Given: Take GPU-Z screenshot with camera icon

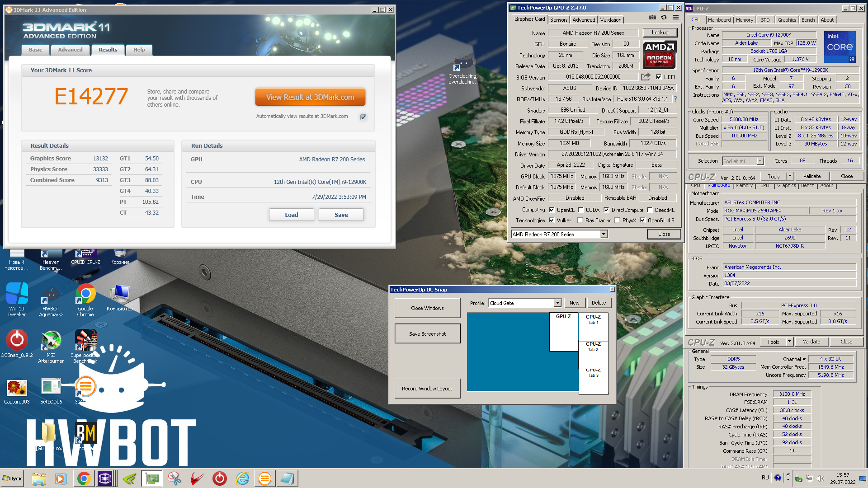Looking at the screenshot, I should pos(652,17).
